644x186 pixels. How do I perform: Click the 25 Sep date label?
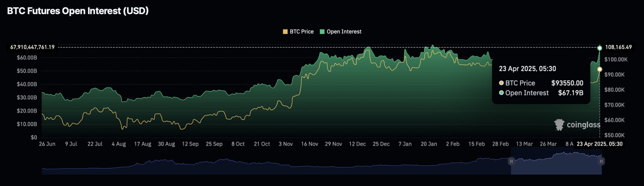point(214,144)
